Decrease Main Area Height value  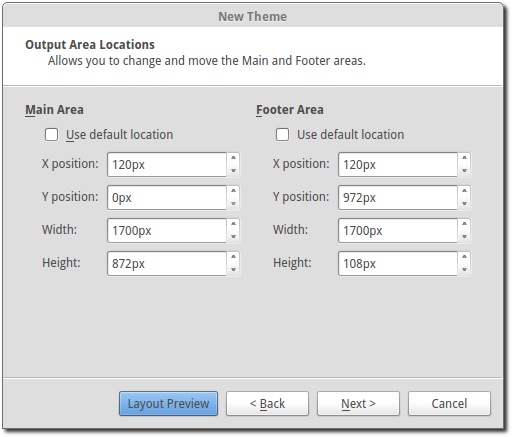click(x=233, y=270)
